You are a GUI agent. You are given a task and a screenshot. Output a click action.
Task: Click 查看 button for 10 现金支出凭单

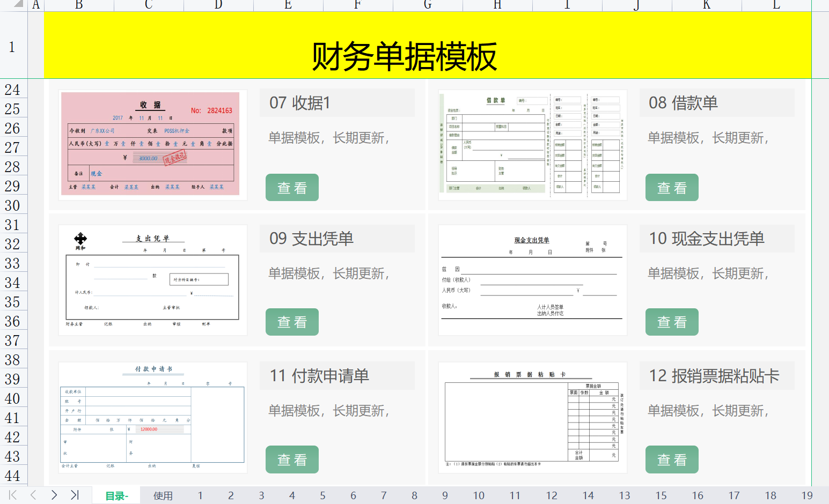672,322
